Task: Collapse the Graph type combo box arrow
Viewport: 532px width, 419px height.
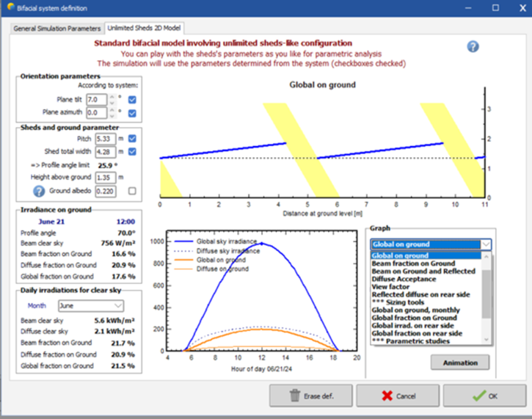Action: (x=485, y=245)
